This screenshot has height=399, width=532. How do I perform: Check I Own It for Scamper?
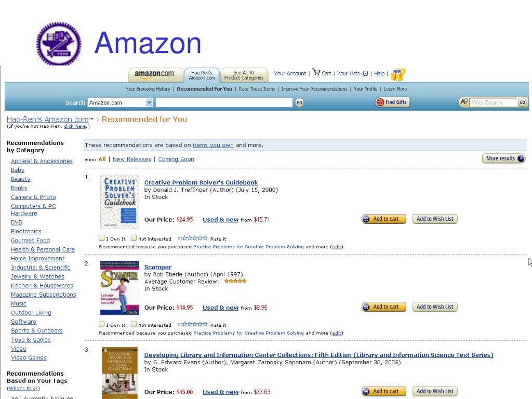(101, 324)
